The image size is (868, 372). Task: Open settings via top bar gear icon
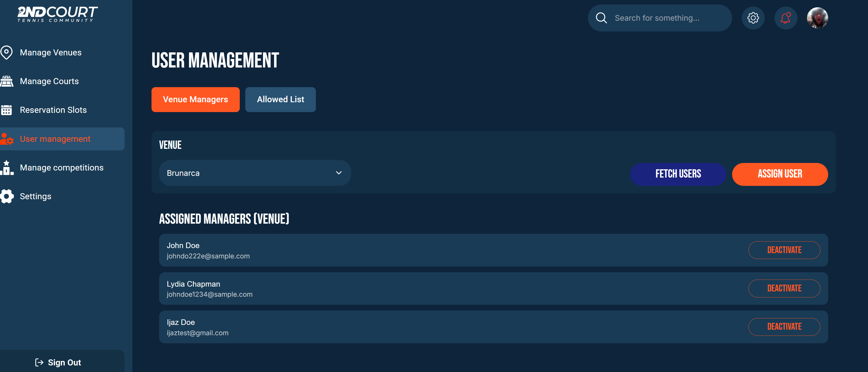click(753, 18)
